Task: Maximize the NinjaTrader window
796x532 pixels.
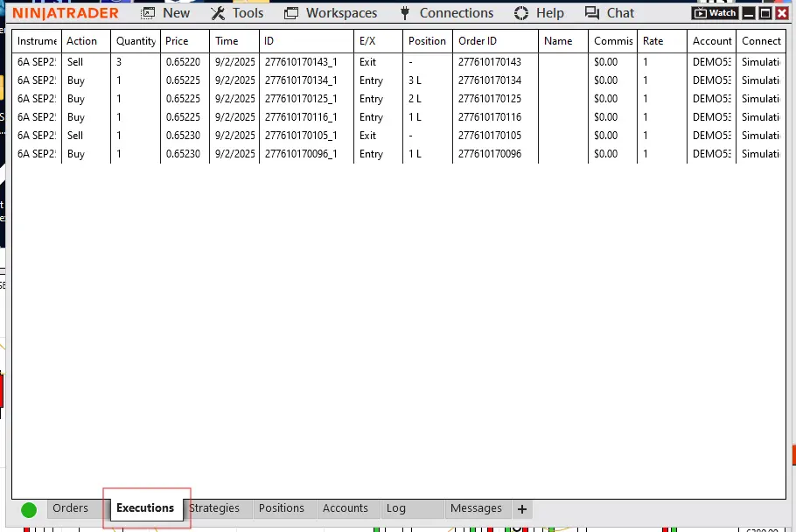Action: (765, 13)
